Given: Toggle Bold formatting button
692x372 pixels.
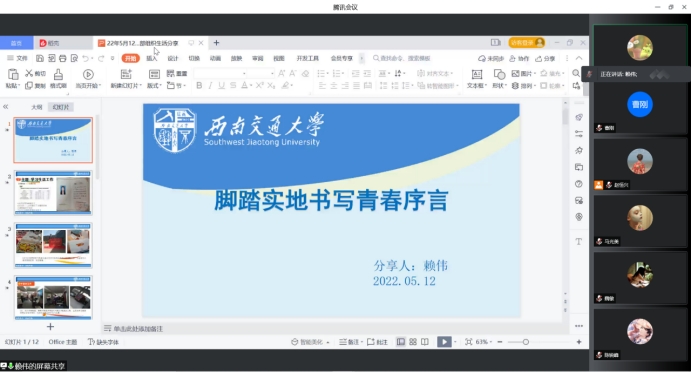Looking at the screenshot, I should pyautogui.click(x=199, y=85).
